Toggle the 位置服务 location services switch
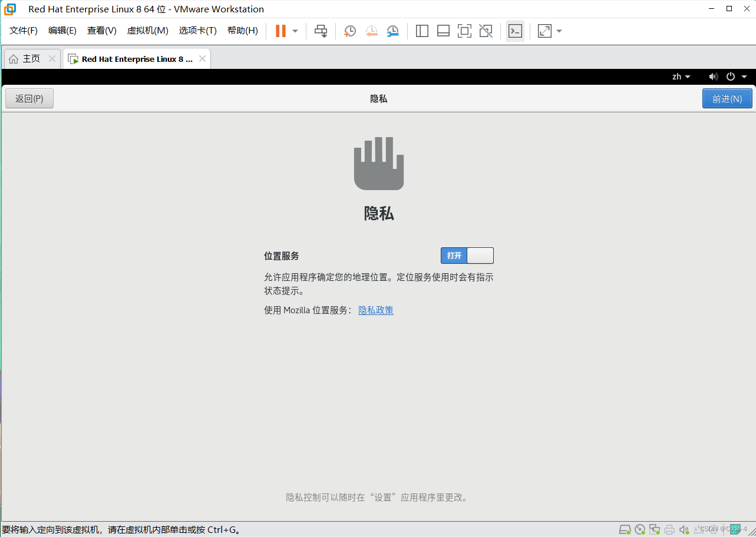756x537 pixels. 467,256
